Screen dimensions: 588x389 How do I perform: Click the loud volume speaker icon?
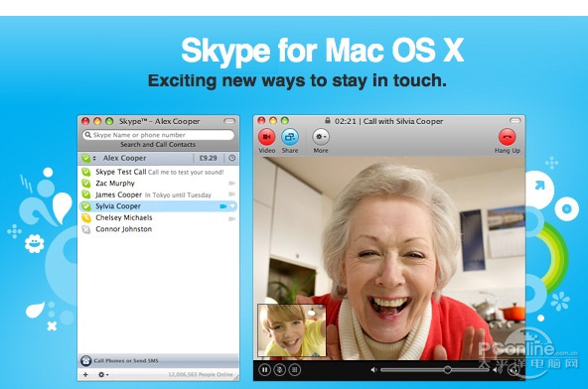coord(498,370)
